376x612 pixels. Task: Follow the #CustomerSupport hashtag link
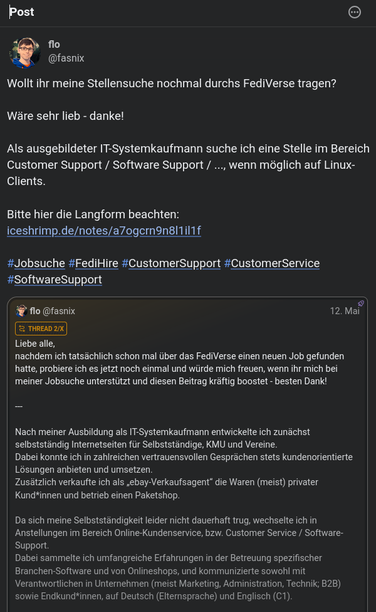click(x=171, y=263)
